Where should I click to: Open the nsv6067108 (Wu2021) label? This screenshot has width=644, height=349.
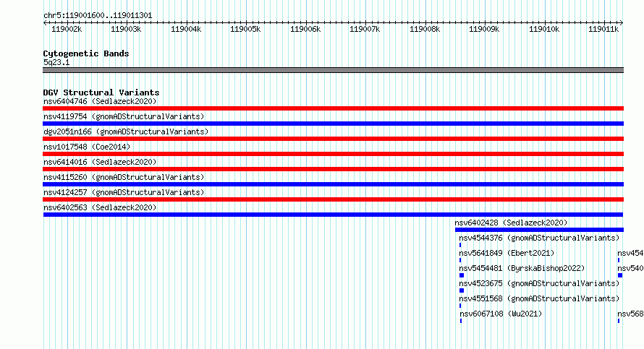[501, 314]
